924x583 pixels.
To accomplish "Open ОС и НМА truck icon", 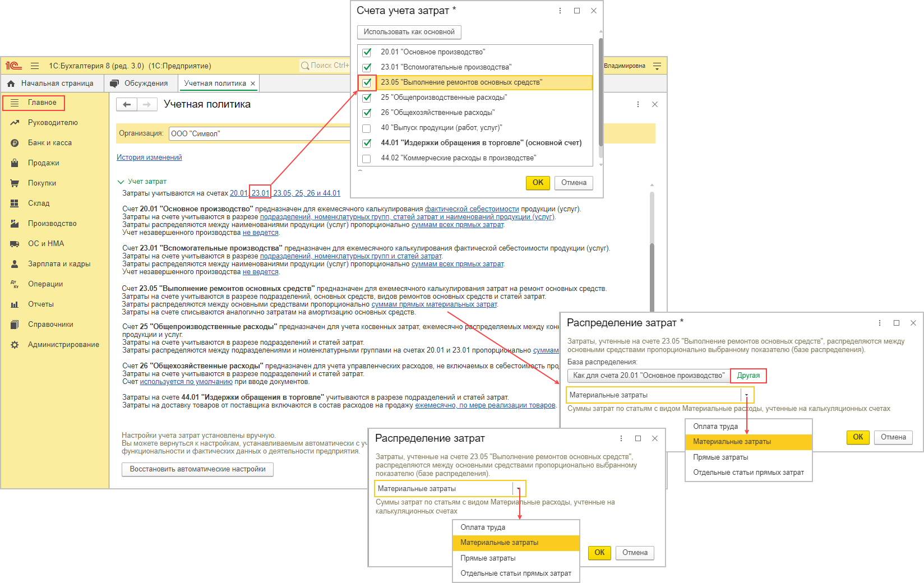I will click(x=15, y=244).
